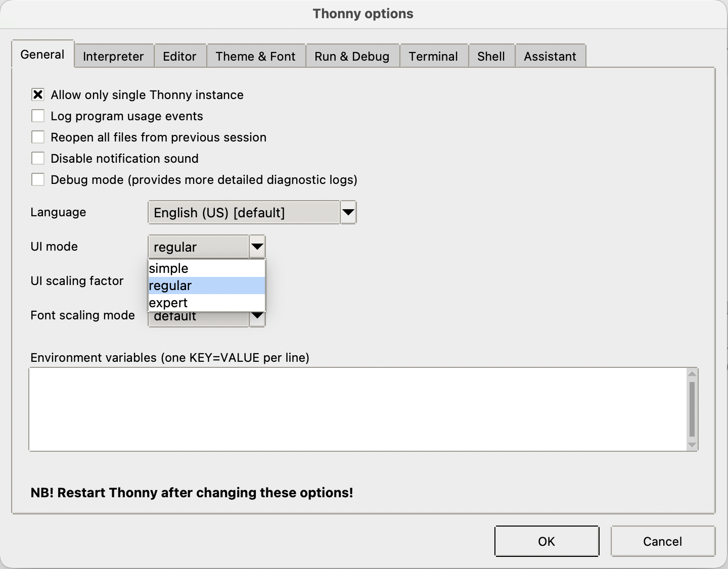Viewport: 728px width, 569px height.
Task: Enable Log program usage events checkbox
Action: pos(38,116)
